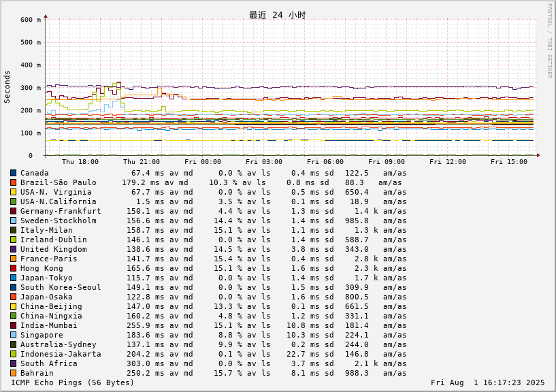
Task: Click the Seconds y-axis label
Action: (7, 87)
